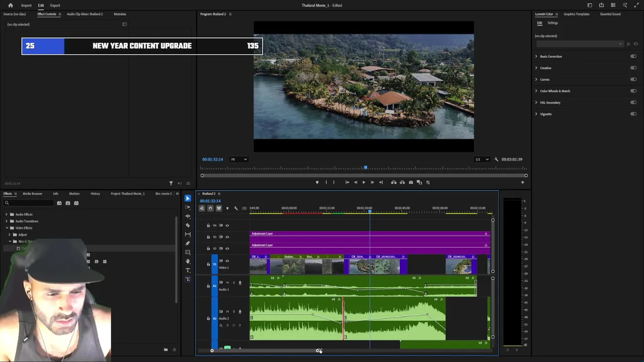
Task: Mute the Audio 1 track
Action: pos(227,283)
